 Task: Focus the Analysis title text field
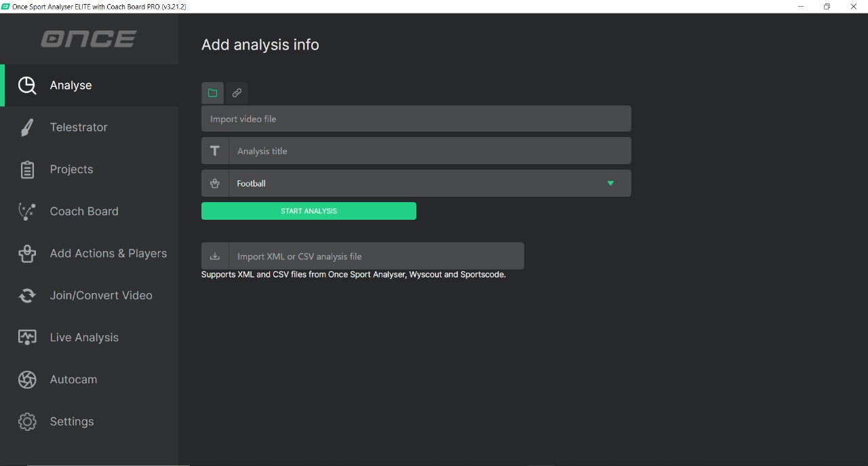(x=430, y=151)
